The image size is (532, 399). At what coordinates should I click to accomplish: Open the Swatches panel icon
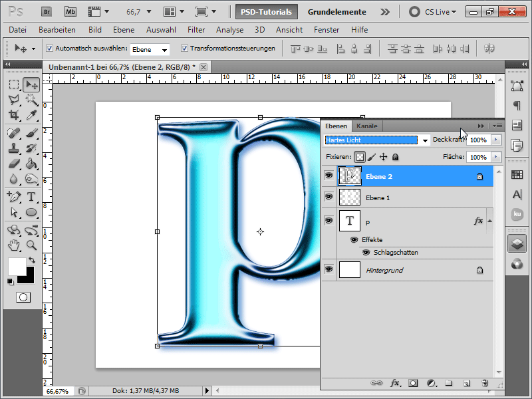517,175
